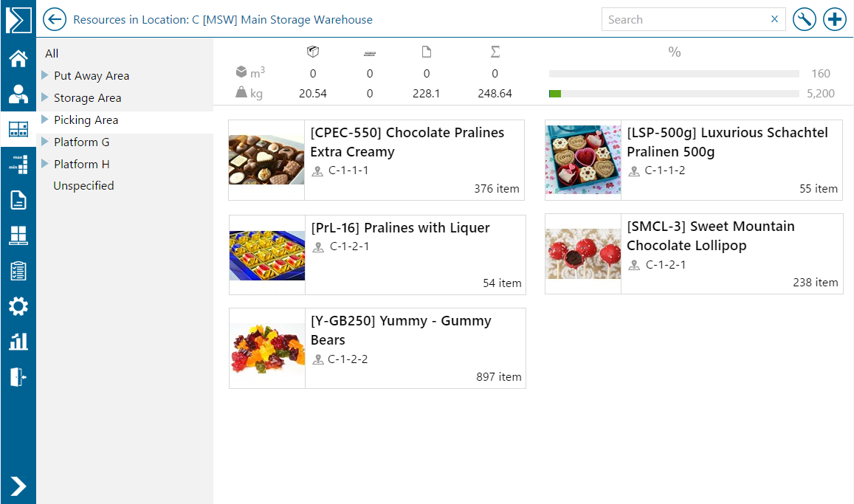Select the Picking Area location
The image size is (854, 504).
(x=86, y=120)
